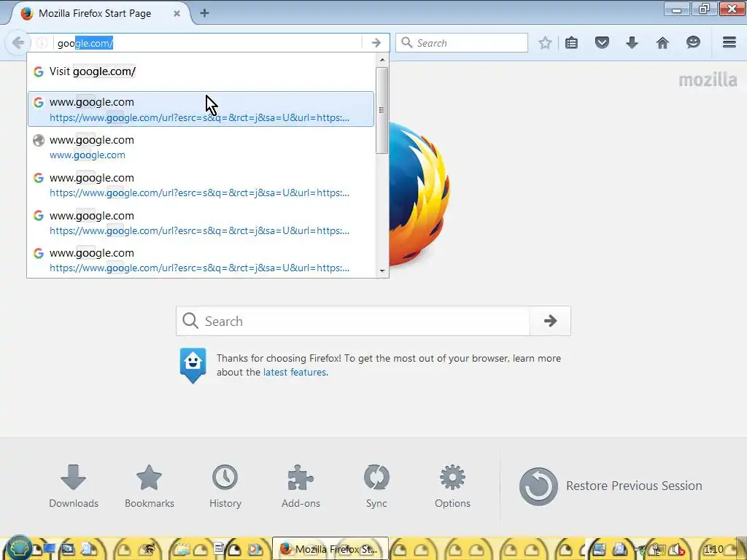Open Options from the start page
The width and height of the screenshot is (747, 560).
(452, 486)
